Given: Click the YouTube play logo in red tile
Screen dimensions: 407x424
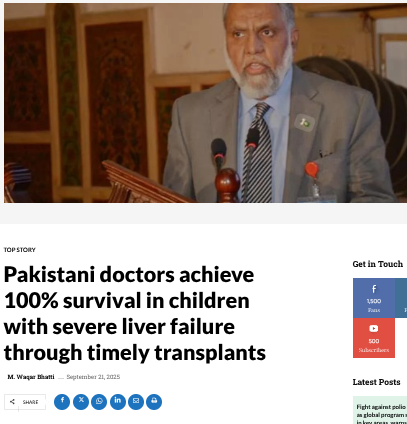Looking at the screenshot, I should pyautogui.click(x=374, y=329).
